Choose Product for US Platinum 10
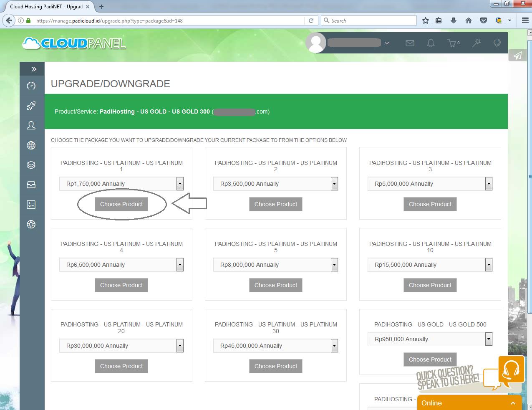Viewport: 532px width, 410px height. 430,285
